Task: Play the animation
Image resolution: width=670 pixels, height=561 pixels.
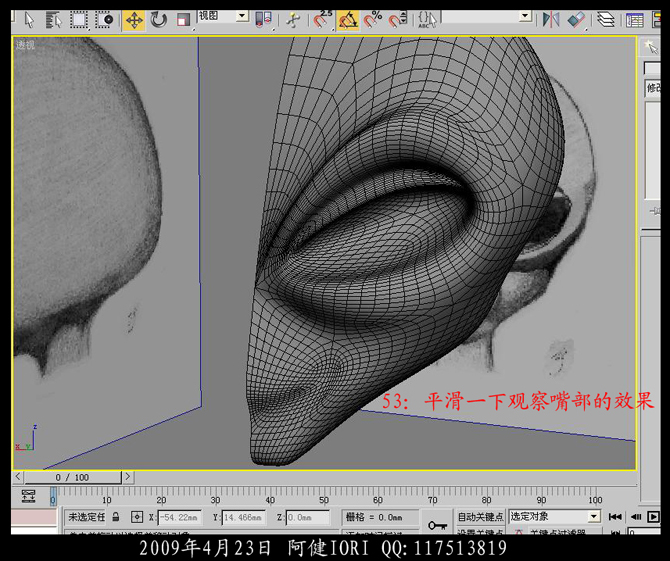Action: pos(654,517)
